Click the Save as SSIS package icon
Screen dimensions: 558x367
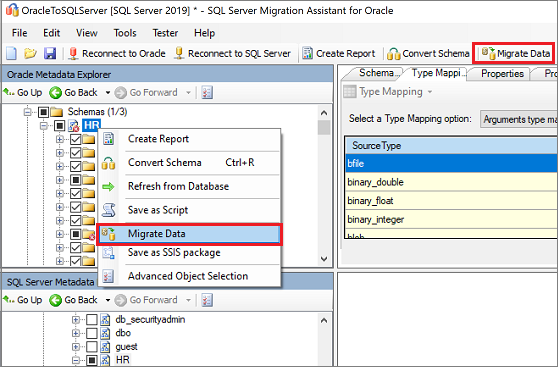[x=108, y=253]
